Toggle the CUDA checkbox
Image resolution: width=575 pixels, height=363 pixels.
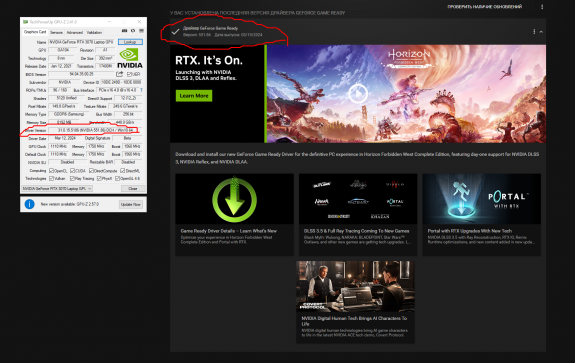[x=73, y=171]
